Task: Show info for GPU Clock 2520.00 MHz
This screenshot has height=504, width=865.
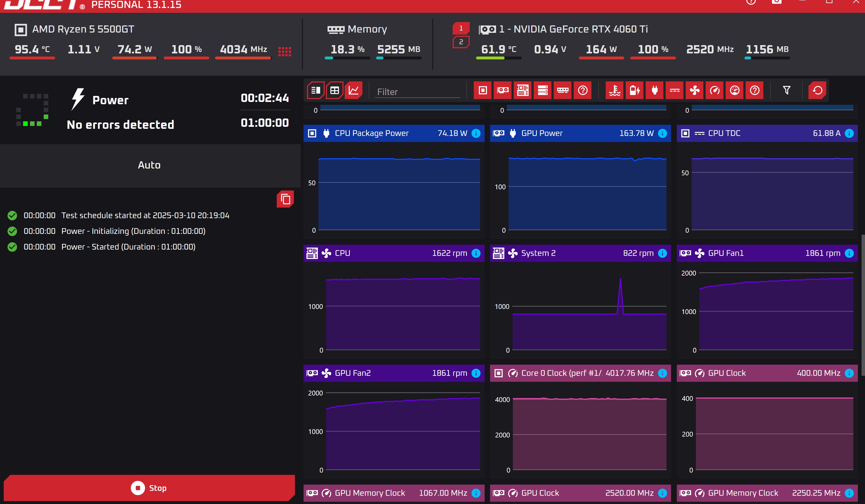Action: [x=663, y=493]
